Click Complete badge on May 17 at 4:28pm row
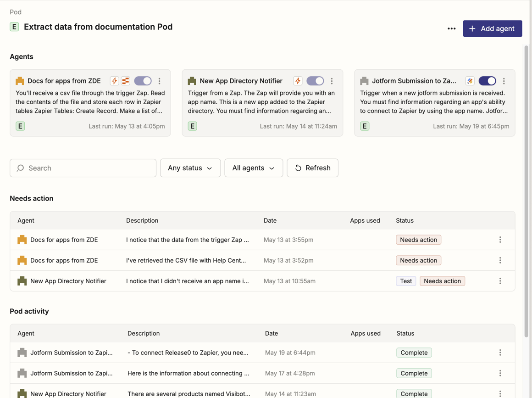The image size is (532, 398). (x=414, y=374)
